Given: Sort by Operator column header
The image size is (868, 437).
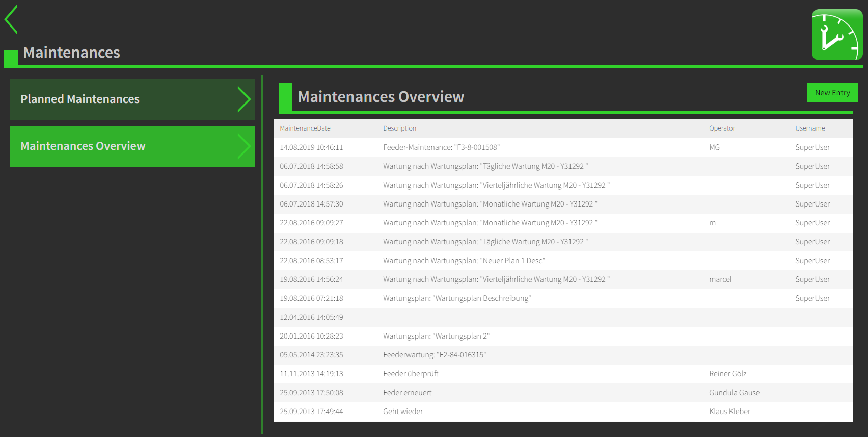Looking at the screenshot, I should click(x=722, y=128).
